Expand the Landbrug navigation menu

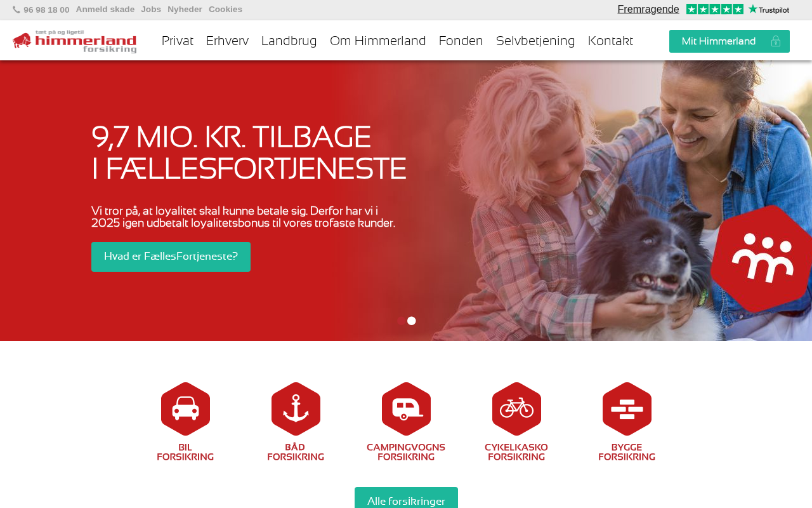point(289,41)
